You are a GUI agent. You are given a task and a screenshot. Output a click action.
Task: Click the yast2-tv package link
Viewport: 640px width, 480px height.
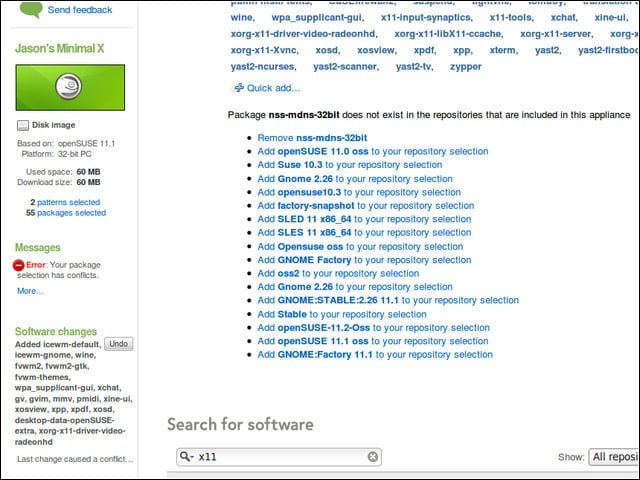point(414,67)
